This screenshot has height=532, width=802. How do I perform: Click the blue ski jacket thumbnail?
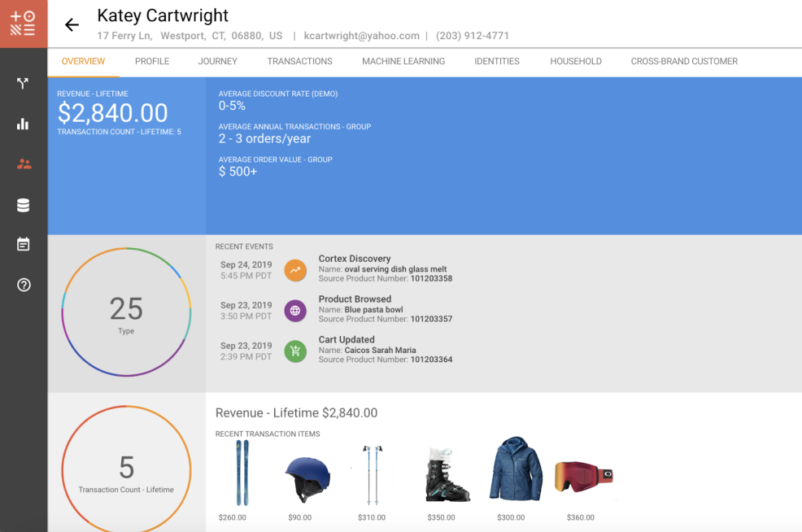(x=516, y=469)
